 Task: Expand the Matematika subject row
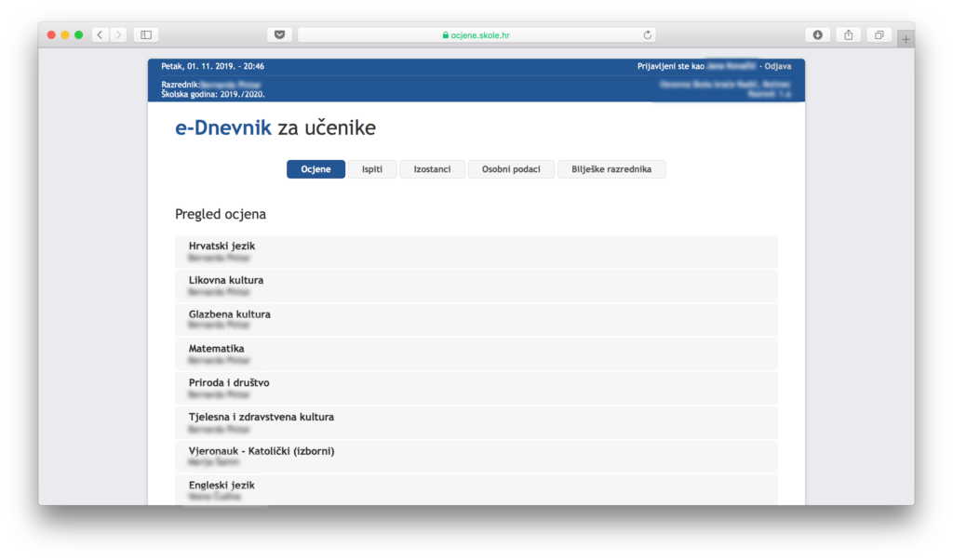click(476, 353)
